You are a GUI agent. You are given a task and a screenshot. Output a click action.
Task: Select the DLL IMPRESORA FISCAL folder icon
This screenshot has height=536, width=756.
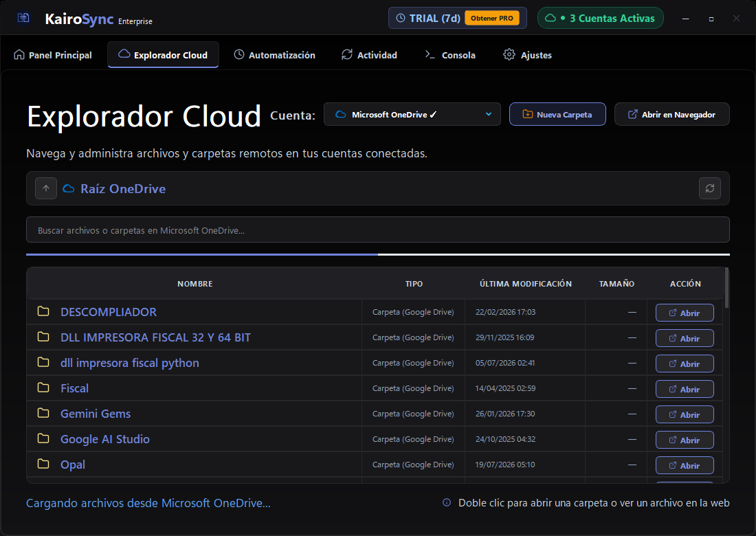point(43,337)
